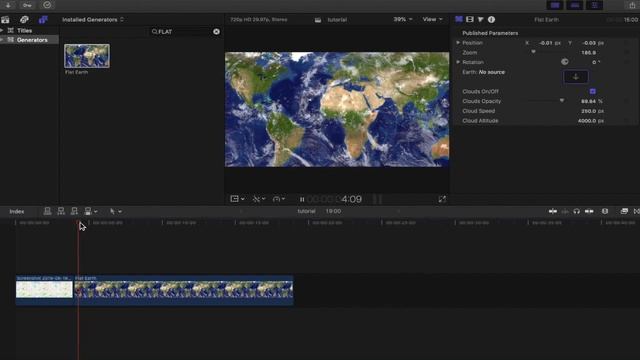Click the timeline playhead marker
Image resolution: width=640 pixels, height=360 pixels.
78,223
